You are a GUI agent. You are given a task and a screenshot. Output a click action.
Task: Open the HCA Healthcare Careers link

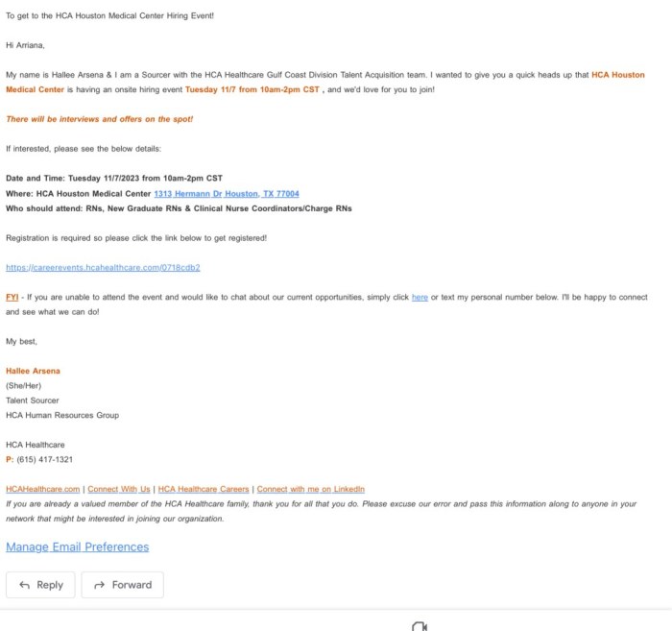click(203, 489)
